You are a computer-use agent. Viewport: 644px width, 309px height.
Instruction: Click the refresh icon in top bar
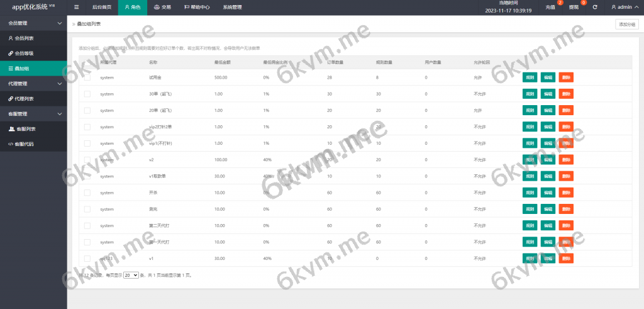595,8
